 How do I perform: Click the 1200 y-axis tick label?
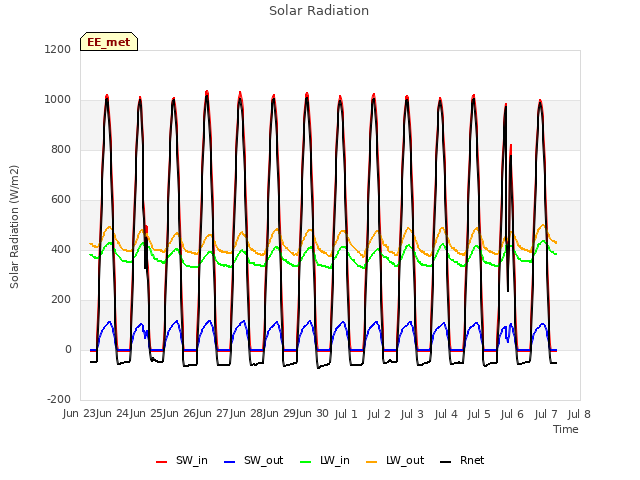coord(58,49)
